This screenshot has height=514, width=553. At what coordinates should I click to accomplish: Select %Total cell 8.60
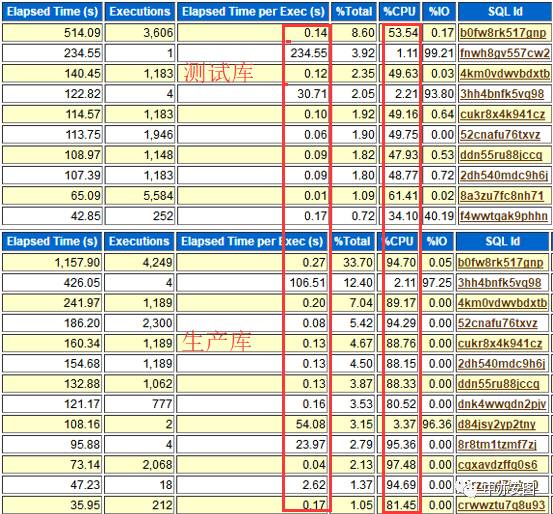(354, 33)
